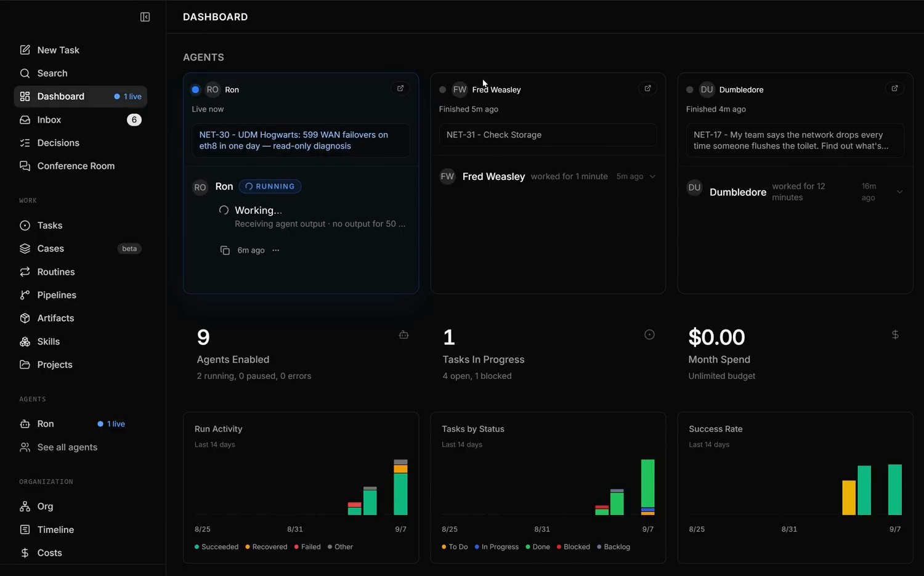Screen dimensions: 924x576
Task: Open agent Ron in the sidebar Agents list
Action: 80,424
